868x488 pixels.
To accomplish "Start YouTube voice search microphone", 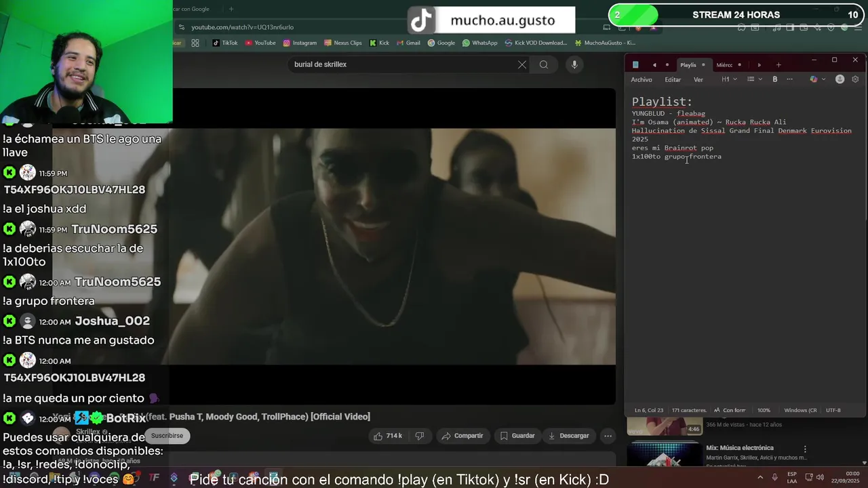I will pyautogui.click(x=574, y=64).
